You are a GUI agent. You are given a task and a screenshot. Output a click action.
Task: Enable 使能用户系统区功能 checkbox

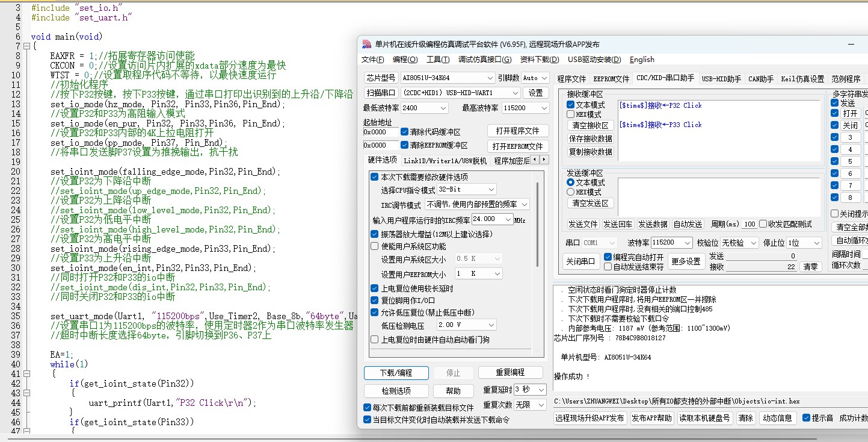374,246
